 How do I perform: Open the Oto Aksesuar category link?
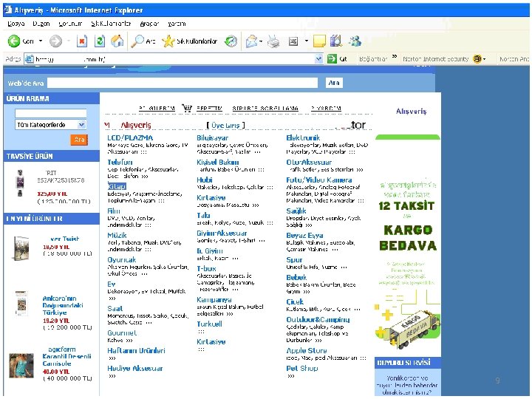pyautogui.click(x=309, y=162)
